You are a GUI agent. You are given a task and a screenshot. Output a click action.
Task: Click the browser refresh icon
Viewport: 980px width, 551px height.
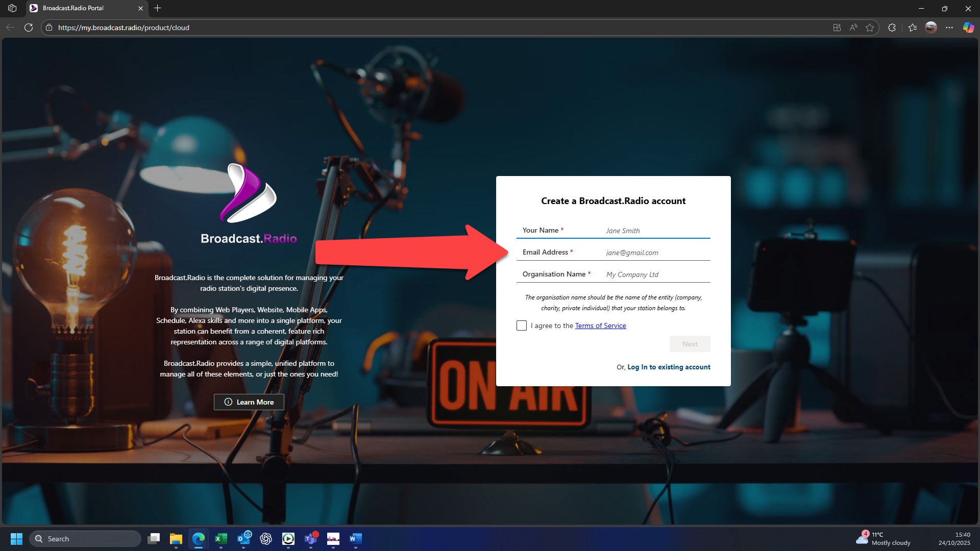(x=29, y=28)
